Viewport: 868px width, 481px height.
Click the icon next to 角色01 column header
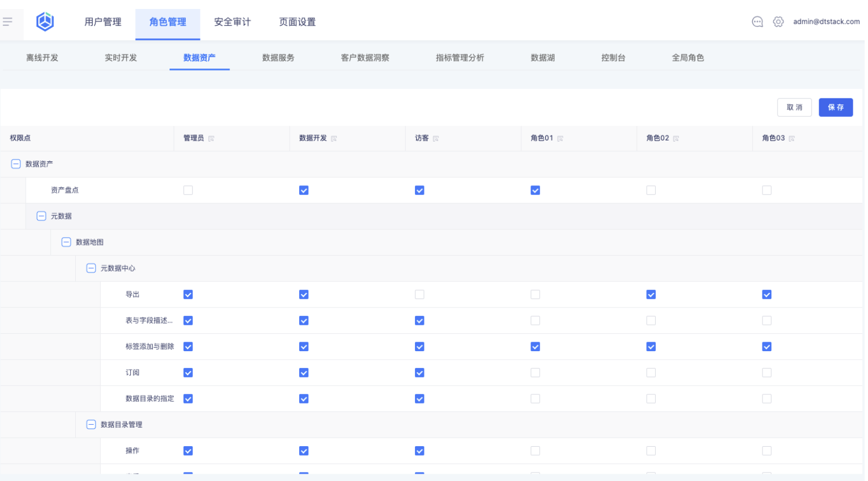pos(560,139)
